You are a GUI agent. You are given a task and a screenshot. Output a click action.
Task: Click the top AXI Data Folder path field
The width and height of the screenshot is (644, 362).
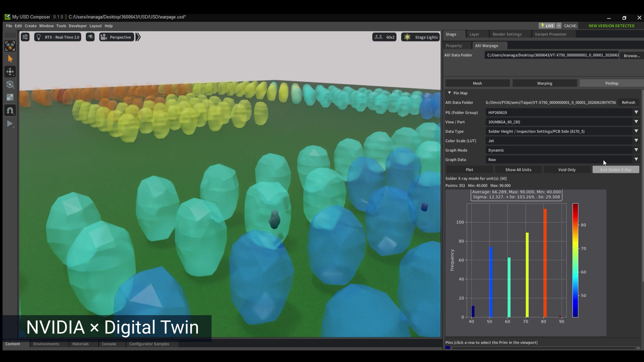(x=552, y=55)
